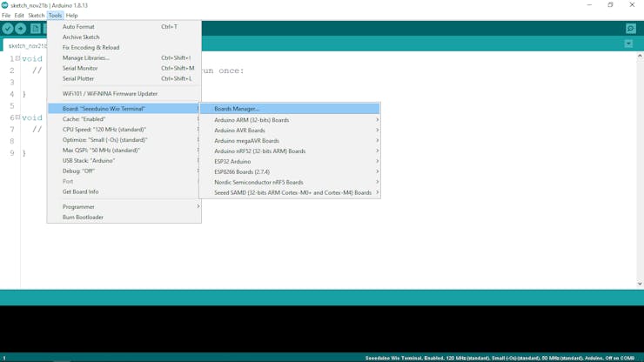This screenshot has height=362, width=644.
Task: Expand Arduino AVR Boards submenu
Action: (290, 131)
